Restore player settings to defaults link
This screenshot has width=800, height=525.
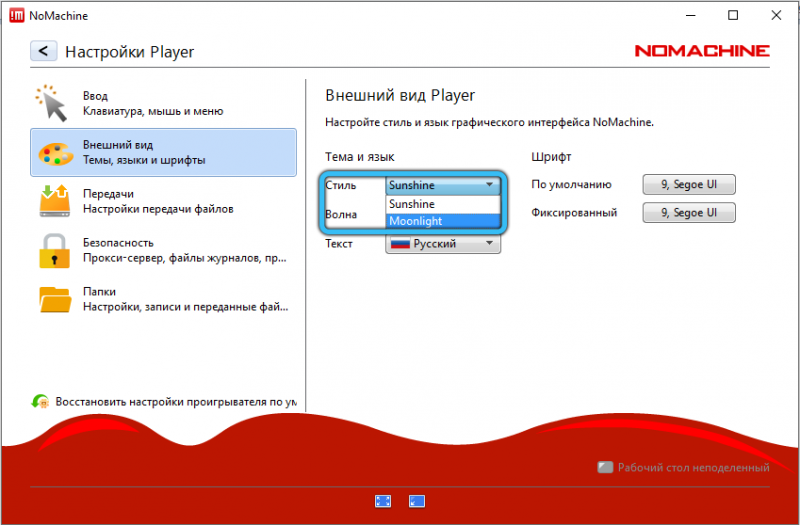(176, 402)
